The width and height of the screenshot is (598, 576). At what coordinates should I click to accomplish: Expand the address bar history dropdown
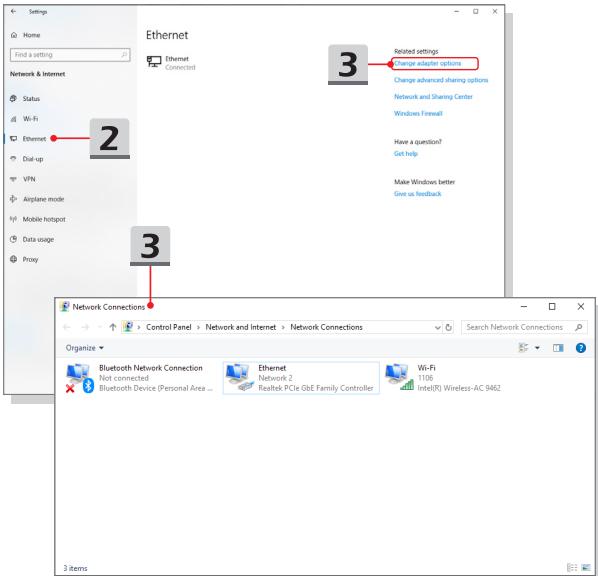tap(437, 328)
